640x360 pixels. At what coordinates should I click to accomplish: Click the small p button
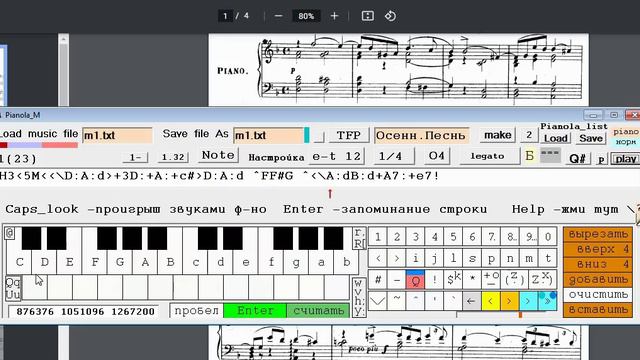(x=601, y=159)
